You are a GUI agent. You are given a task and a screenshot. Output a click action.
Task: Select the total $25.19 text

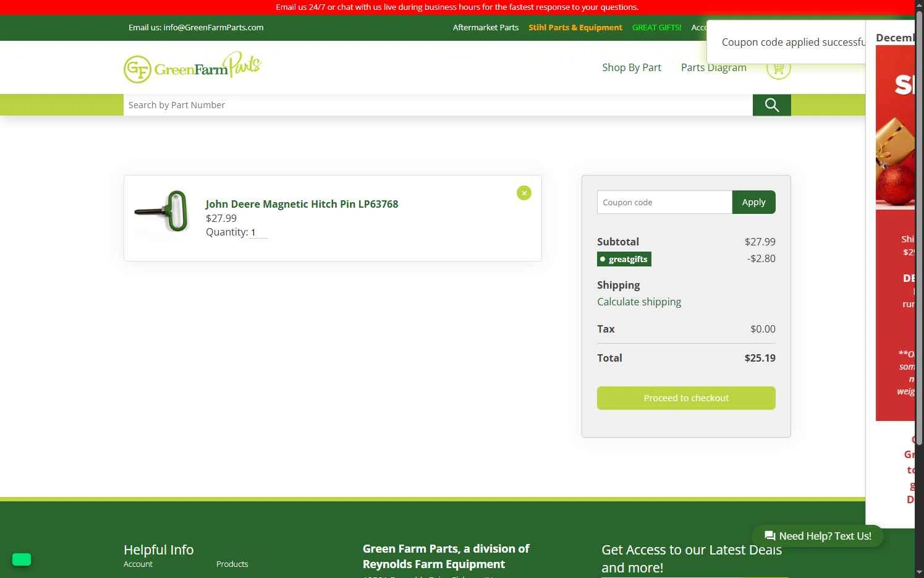tap(760, 358)
